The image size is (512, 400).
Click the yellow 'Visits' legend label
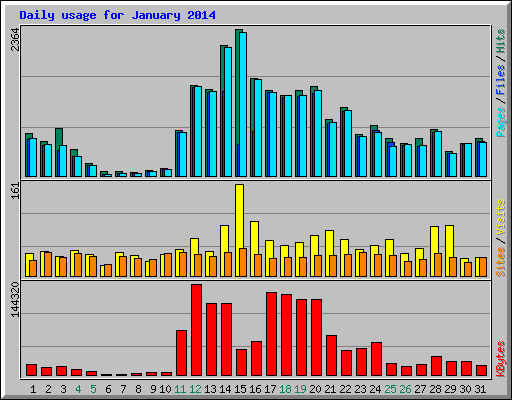coord(500,217)
